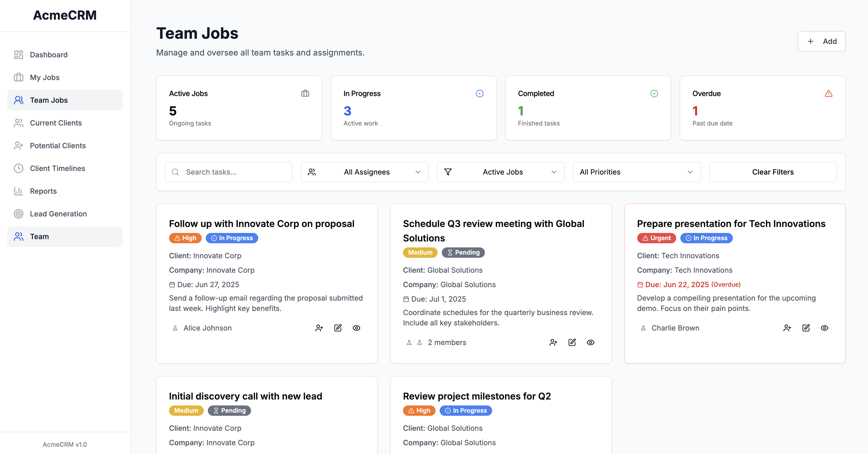Click the Reports bar chart icon
Screen dimensions: 868x454
(x=19, y=191)
